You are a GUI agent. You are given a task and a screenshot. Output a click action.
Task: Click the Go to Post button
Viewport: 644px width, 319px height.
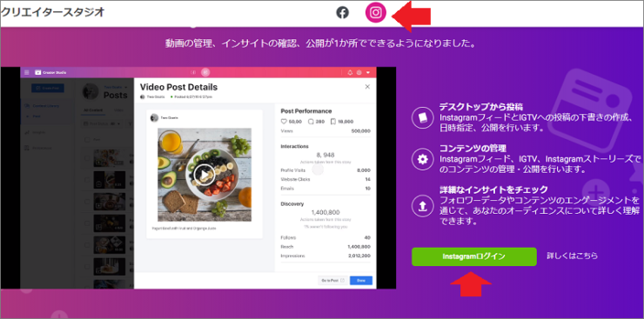tap(332, 281)
